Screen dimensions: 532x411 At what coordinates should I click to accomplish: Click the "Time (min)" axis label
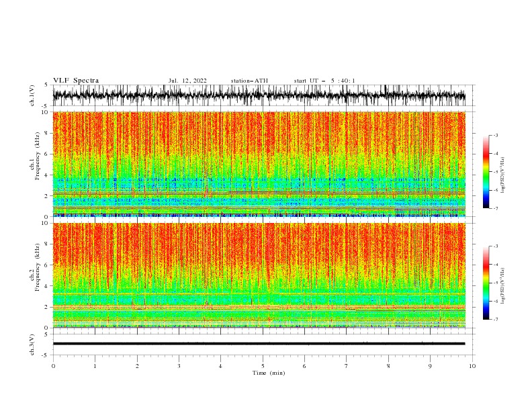click(x=269, y=373)
